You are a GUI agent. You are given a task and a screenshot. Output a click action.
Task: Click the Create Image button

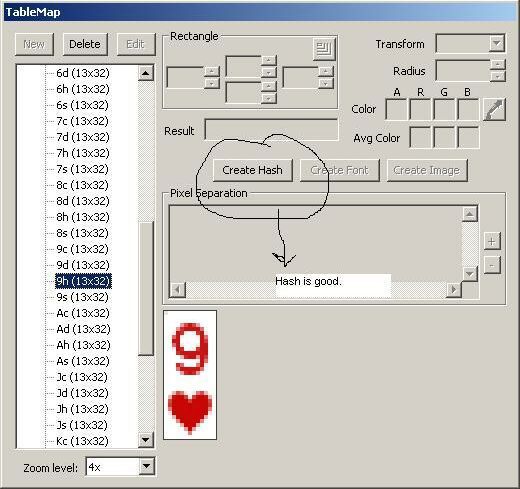[427, 170]
